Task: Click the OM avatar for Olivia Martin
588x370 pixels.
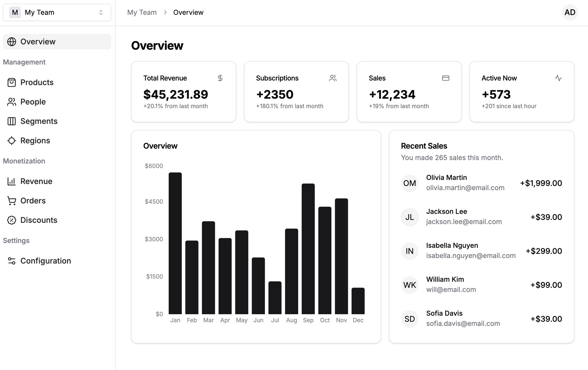Action: pyautogui.click(x=410, y=183)
